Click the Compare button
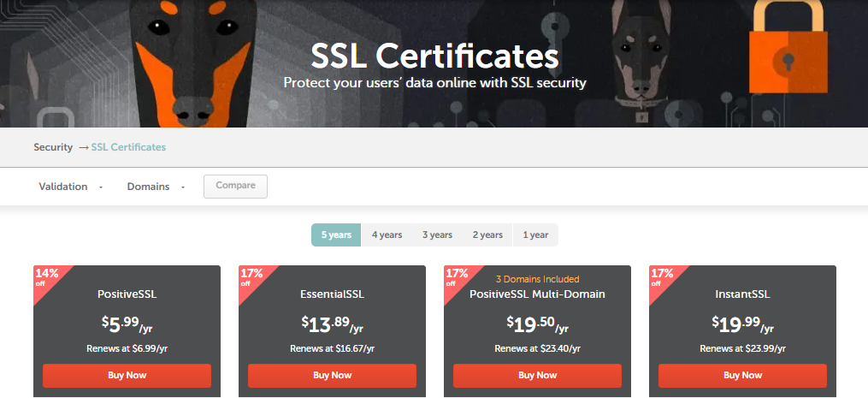The height and width of the screenshot is (398, 868). click(235, 187)
